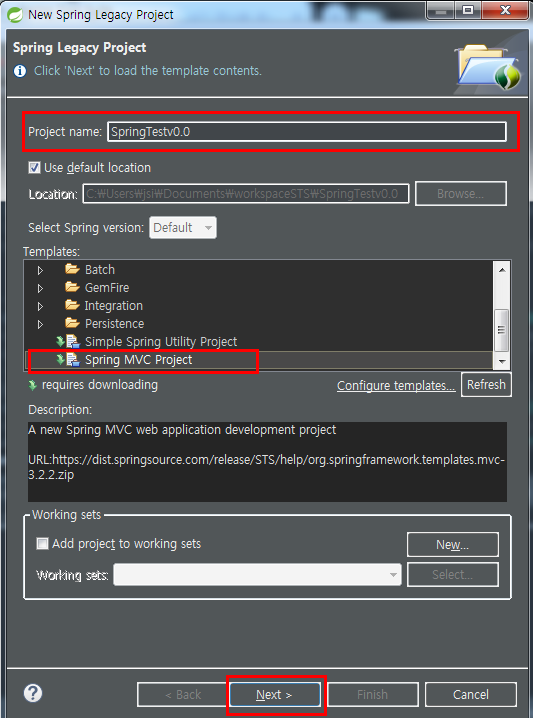Click the template URL description text
Viewport: 533px width, 718px height.
[267, 467]
